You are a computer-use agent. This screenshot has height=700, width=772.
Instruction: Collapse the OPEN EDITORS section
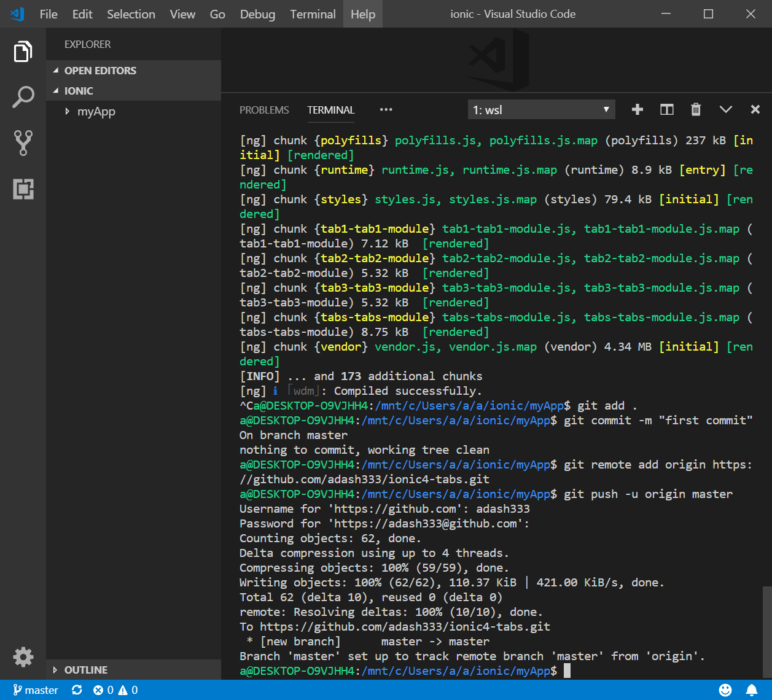click(100, 71)
